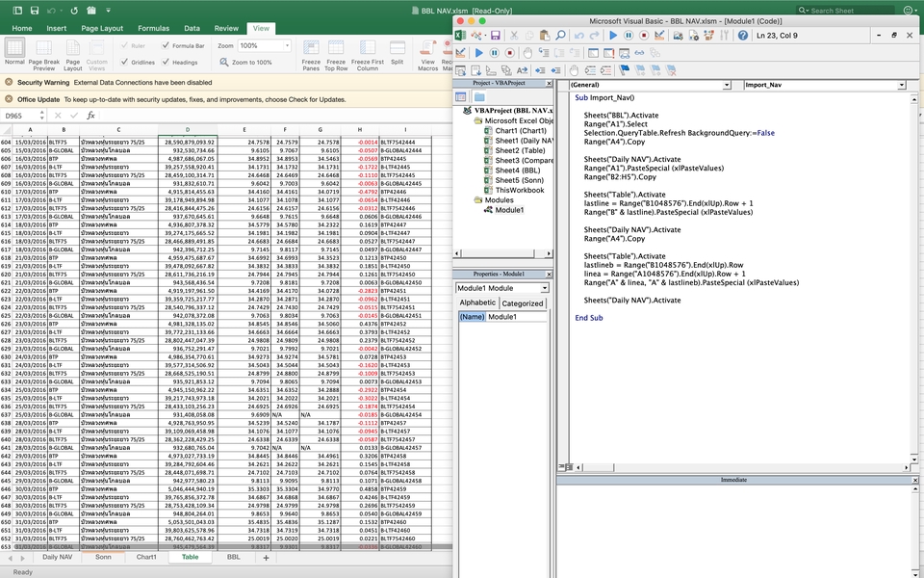The width and height of the screenshot is (924, 578).
Task: Click the Excel quick-access save icon
Action: point(35,11)
